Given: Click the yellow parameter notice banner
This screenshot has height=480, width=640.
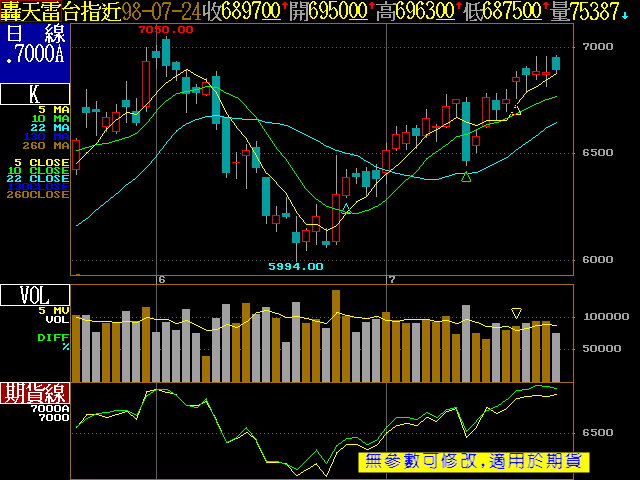Looking at the screenshot, I should [474, 461].
